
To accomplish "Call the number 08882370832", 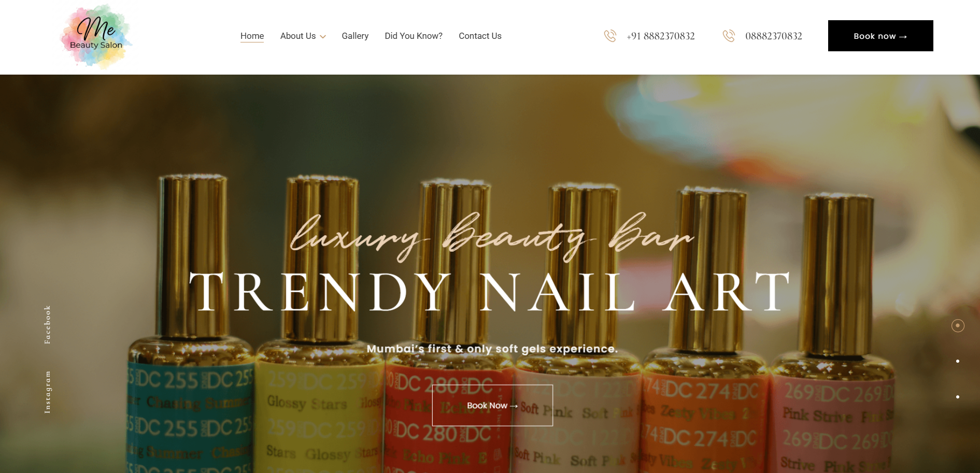I will (774, 36).
